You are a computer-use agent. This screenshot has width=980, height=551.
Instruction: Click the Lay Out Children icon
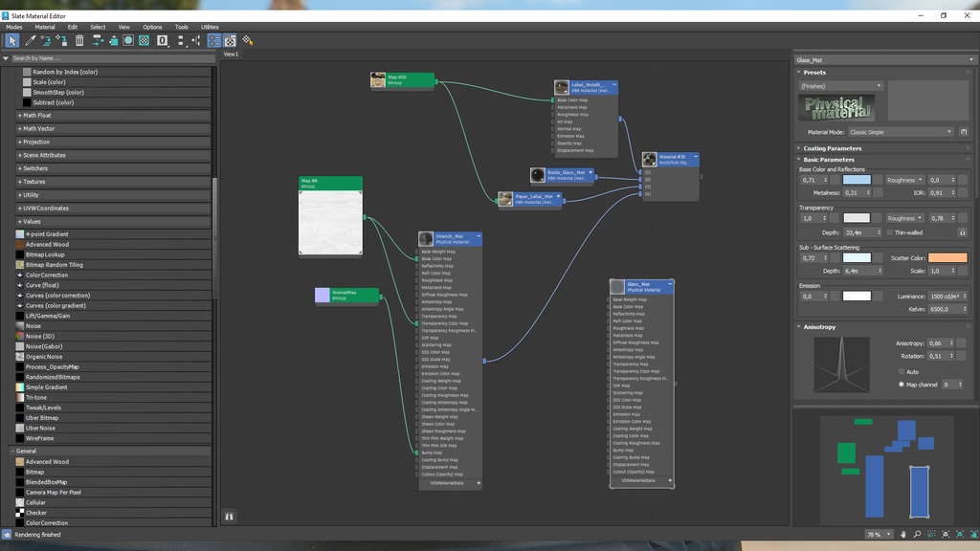pos(196,41)
